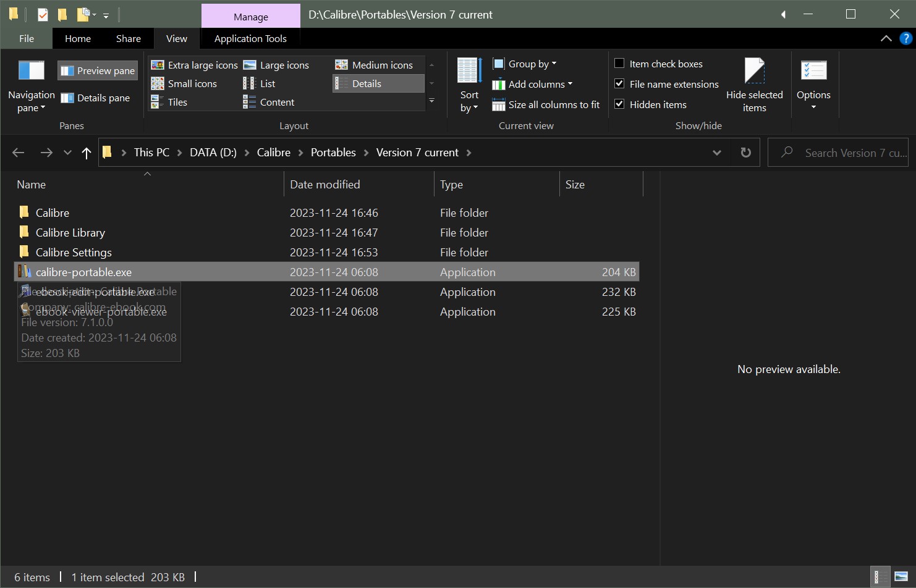
Task: Switch layout to Content
Action: point(268,102)
